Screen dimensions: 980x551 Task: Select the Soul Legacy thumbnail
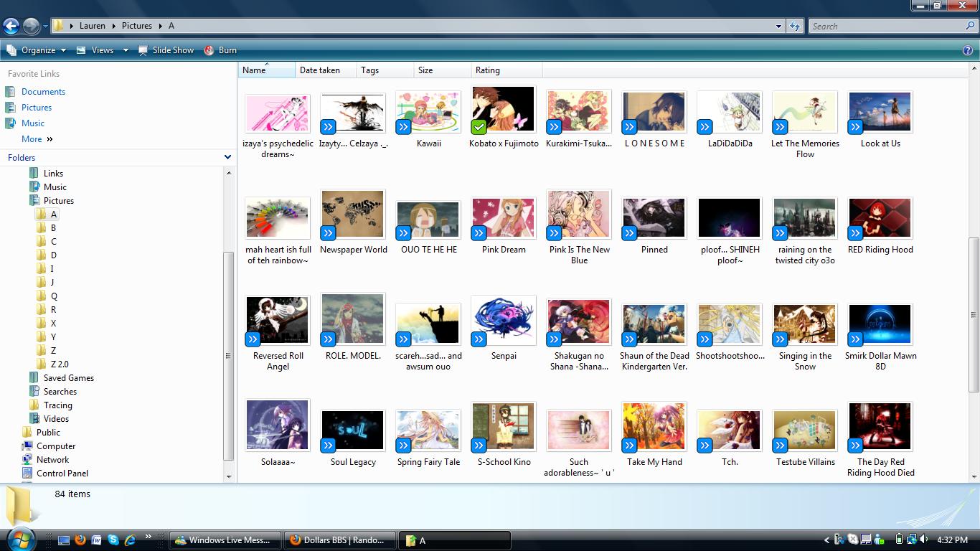click(x=353, y=431)
